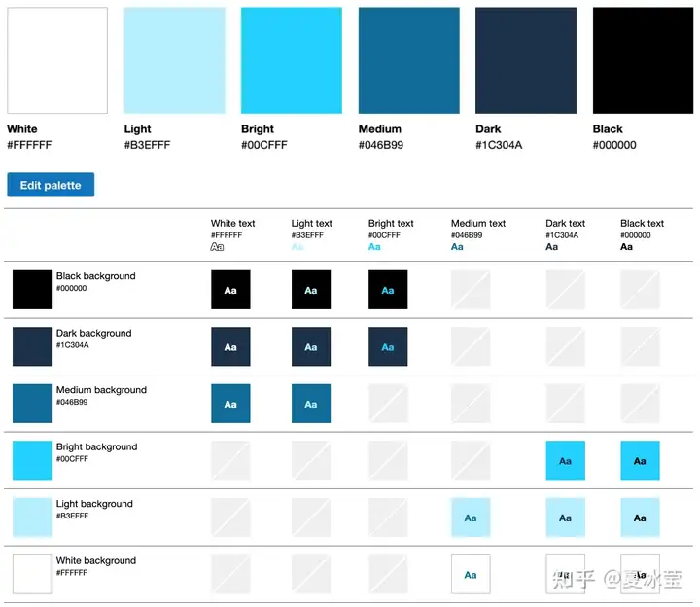
Task: Pick light text on dark background sample
Action: [x=311, y=346]
